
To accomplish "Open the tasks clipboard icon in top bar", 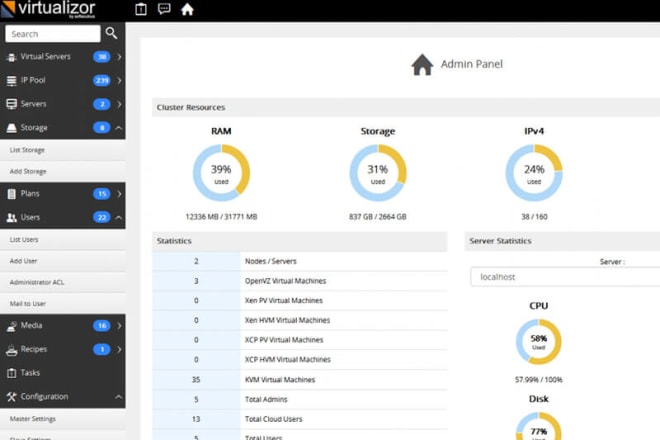I will pos(141,9).
